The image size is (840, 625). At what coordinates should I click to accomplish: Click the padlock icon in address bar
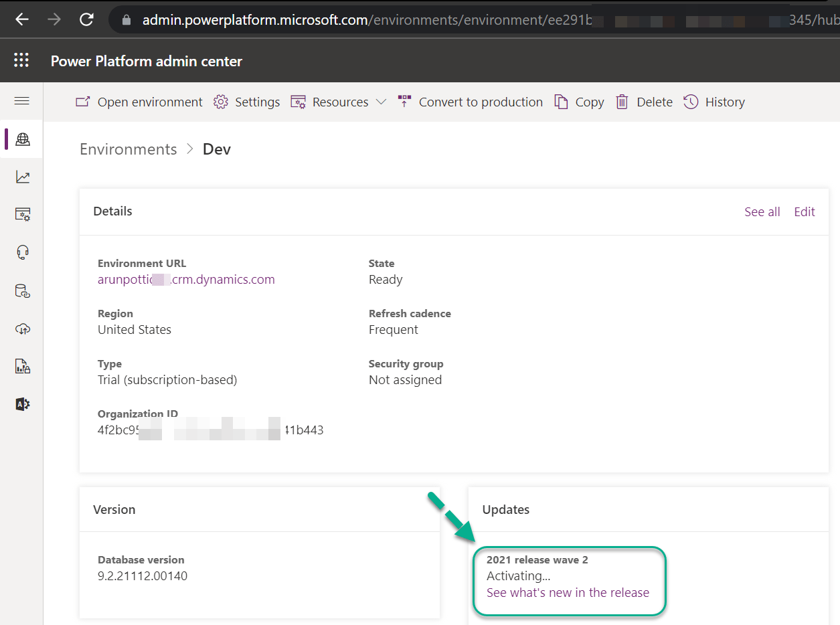(x=127, y=20)
